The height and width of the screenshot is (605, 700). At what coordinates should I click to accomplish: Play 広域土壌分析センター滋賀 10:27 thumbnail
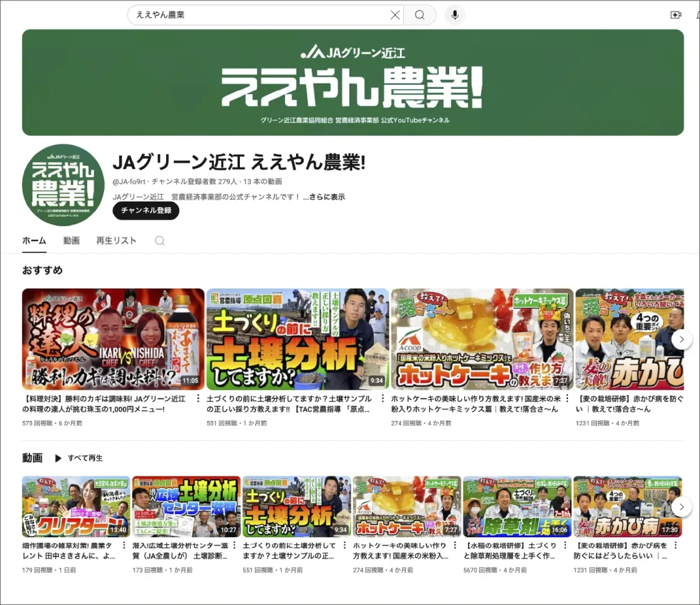coord(187,507)
